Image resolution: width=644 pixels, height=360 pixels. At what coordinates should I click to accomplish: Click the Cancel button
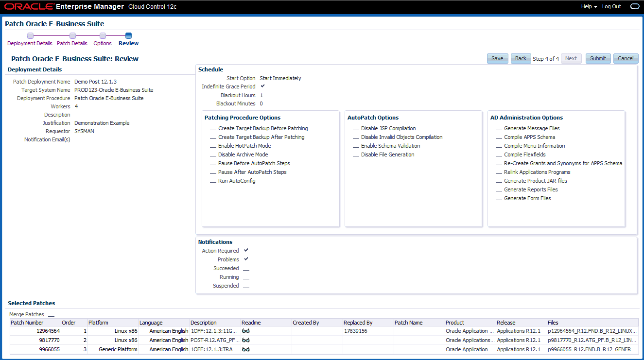click(626, 58)
